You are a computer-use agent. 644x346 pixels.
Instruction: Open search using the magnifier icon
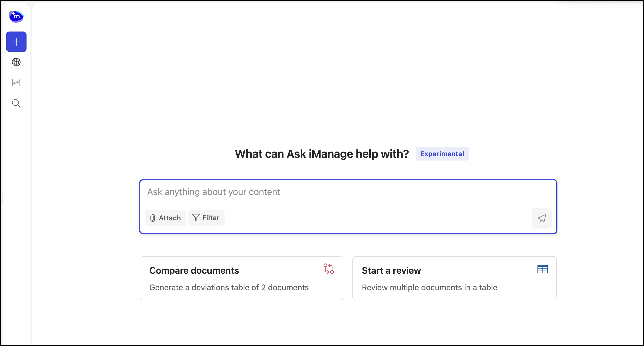(x=16, y=103)
